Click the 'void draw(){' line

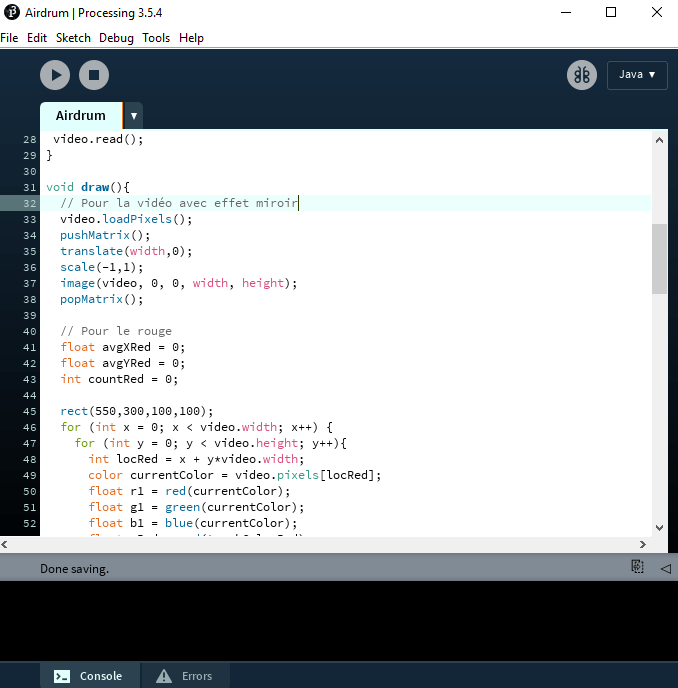pos(88,187)
